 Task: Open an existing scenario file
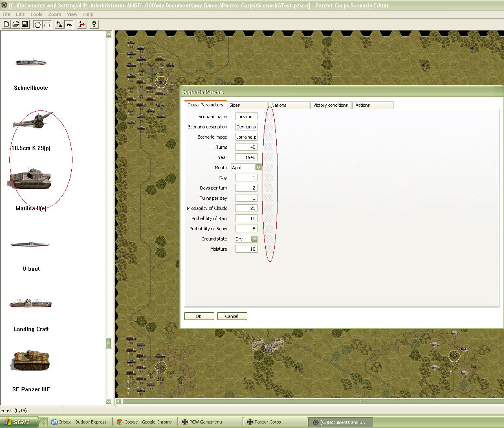[x=15, y=24]
